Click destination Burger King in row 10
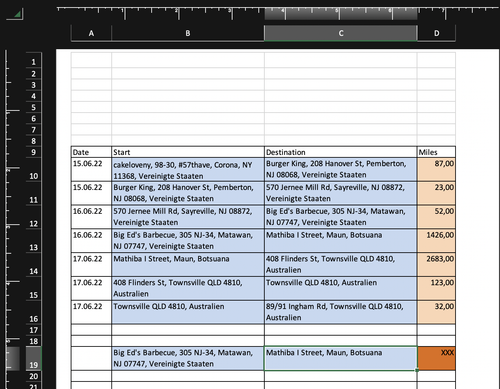Screen dimensions: 500x389 click(x=341, y=170)
